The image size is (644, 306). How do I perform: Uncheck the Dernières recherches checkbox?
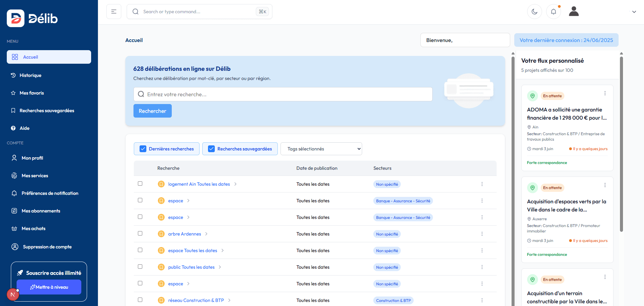click(x=143, y=149)
